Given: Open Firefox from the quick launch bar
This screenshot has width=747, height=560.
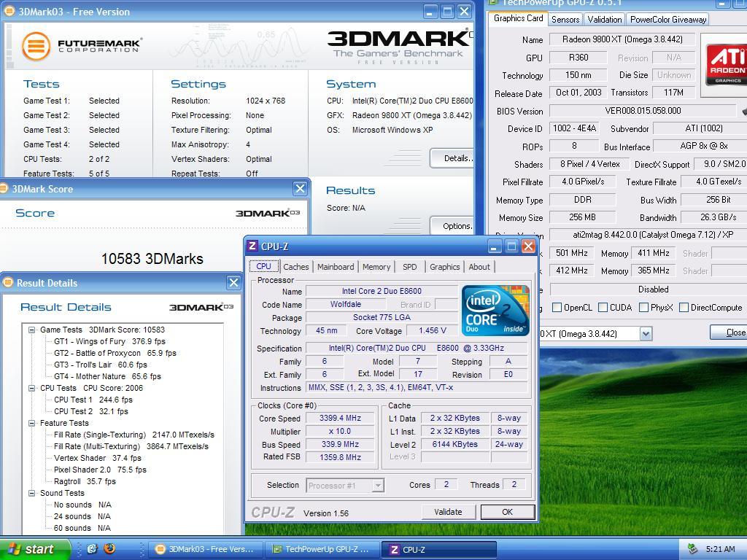Looking at the screenshot, I should click(109, 548).
